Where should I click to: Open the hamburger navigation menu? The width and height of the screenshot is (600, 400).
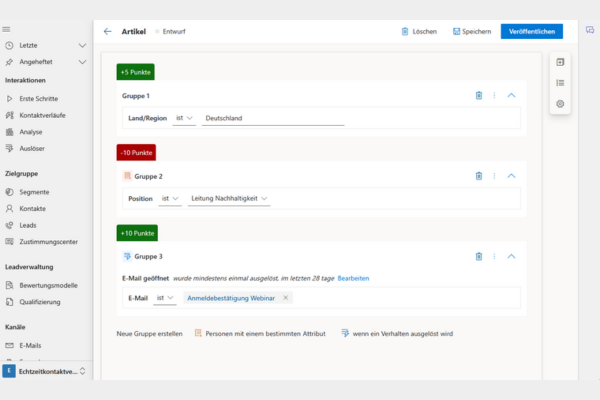[x=6, y=29]
